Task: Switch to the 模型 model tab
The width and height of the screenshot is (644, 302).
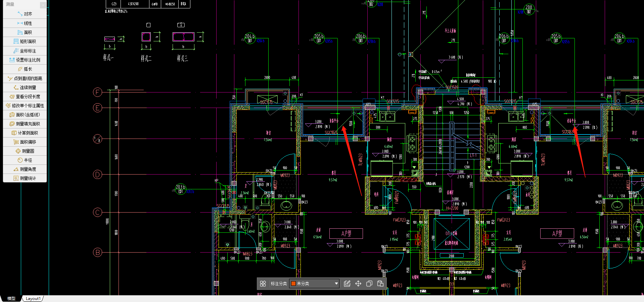Action: click(11, 299)
